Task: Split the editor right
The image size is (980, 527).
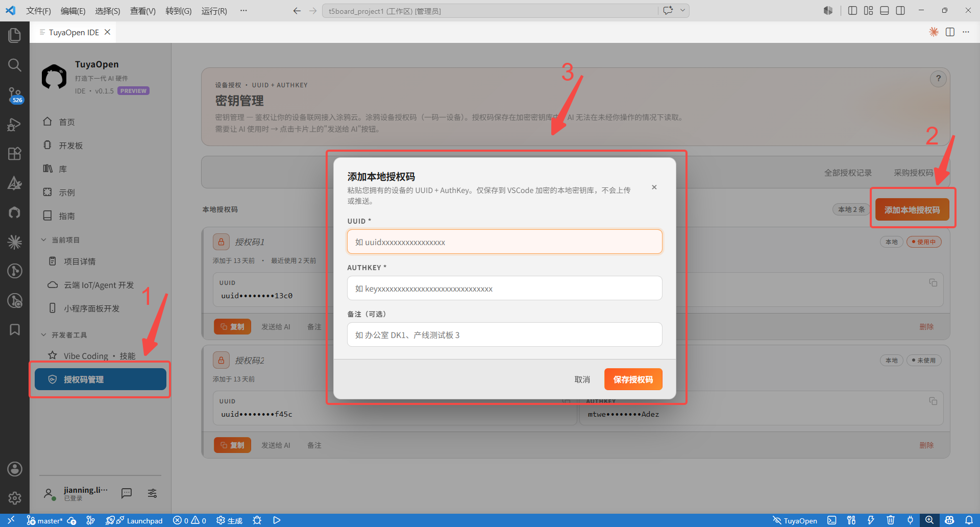Action: (950, 32)
